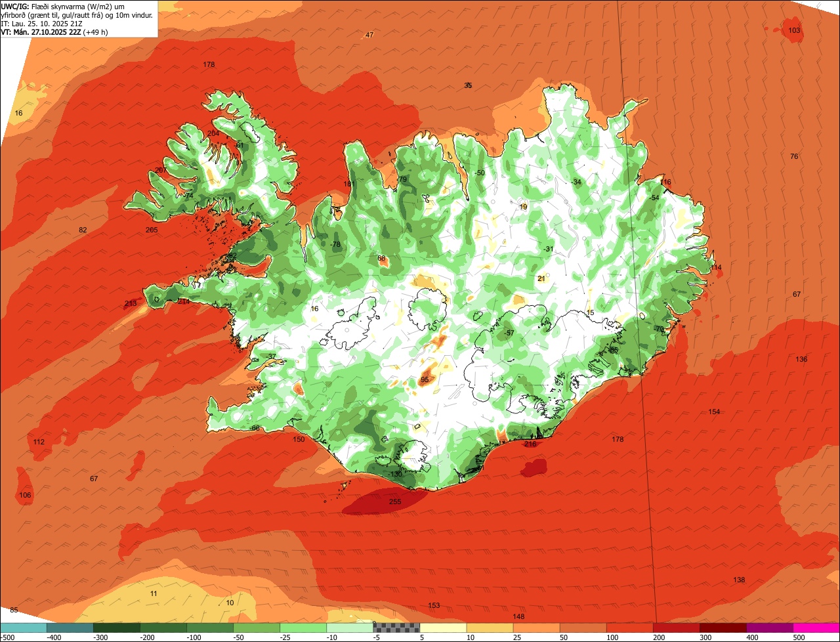Click the map value '204' in the Westfjords
This screenshot has height=642, width=840.
point(213,133)
